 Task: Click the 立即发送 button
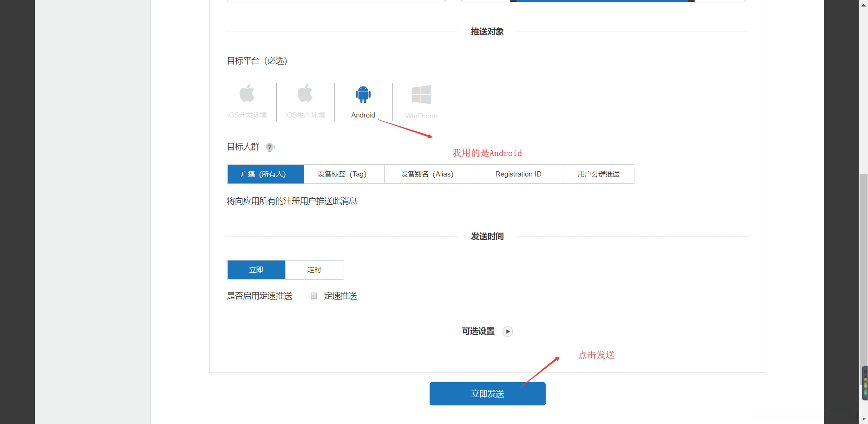(x=487, y=393)
